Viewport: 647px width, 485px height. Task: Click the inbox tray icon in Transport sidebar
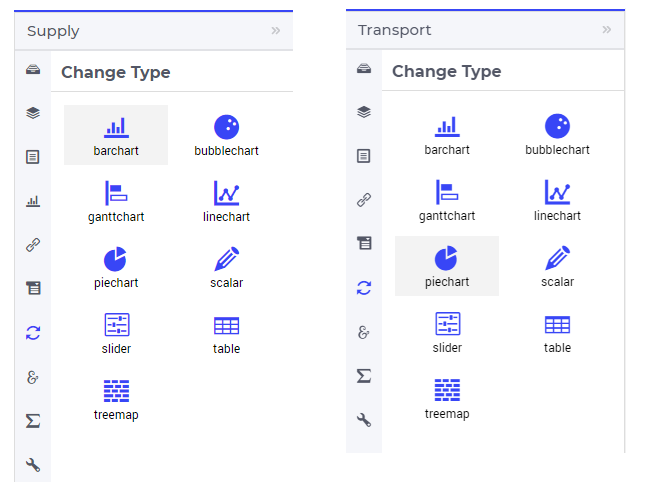(364, 68)
